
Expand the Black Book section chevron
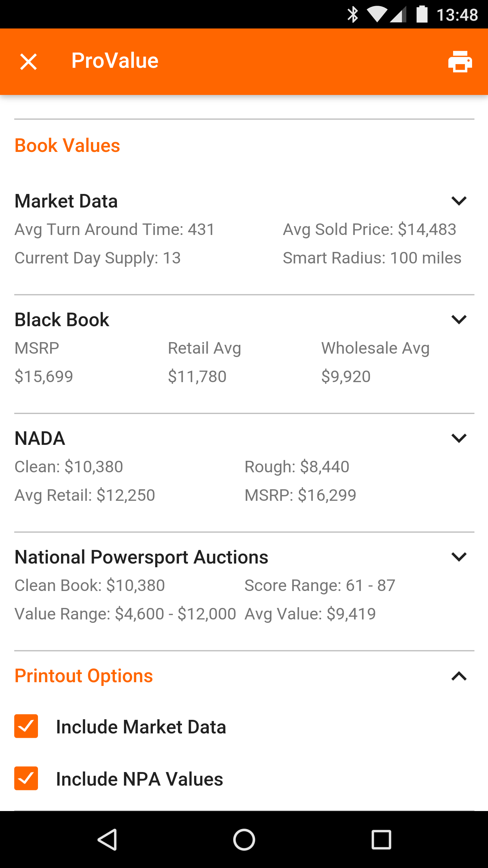point(459,319)
